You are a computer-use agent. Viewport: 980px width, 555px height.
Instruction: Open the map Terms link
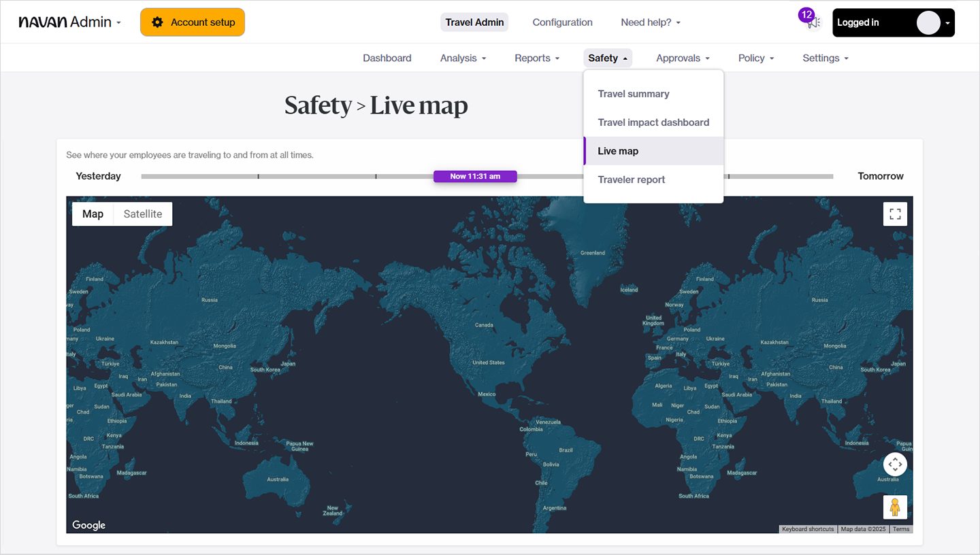(900, 529)
